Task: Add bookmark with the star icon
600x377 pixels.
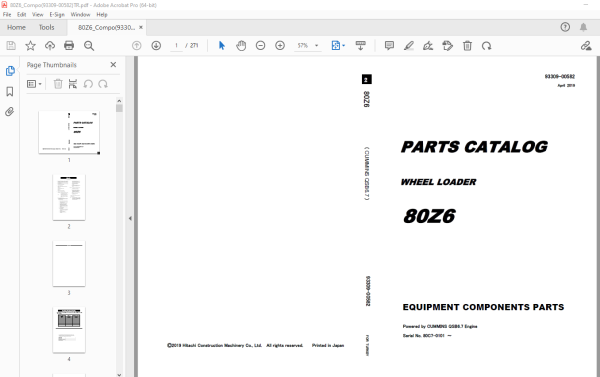Action: click(x=30, y=46)
